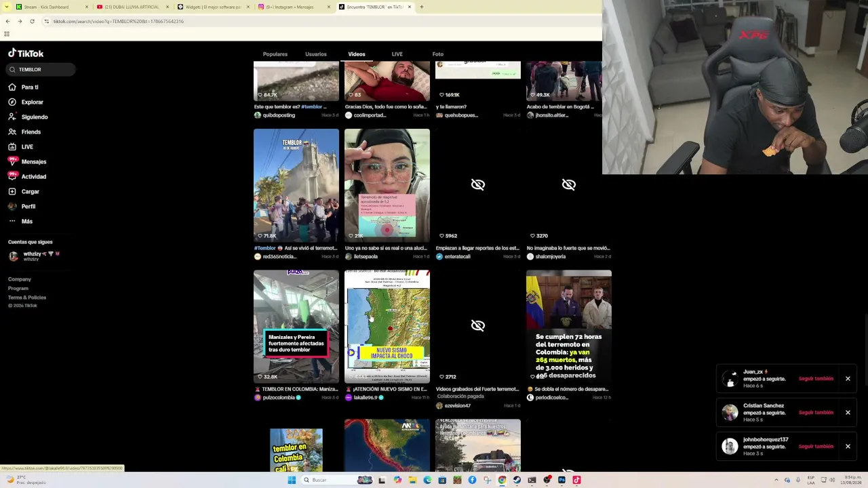The width and height of the screenshot is (868, 488).
Task: Follow back johnbohorquez137
Action: (816, 447)
